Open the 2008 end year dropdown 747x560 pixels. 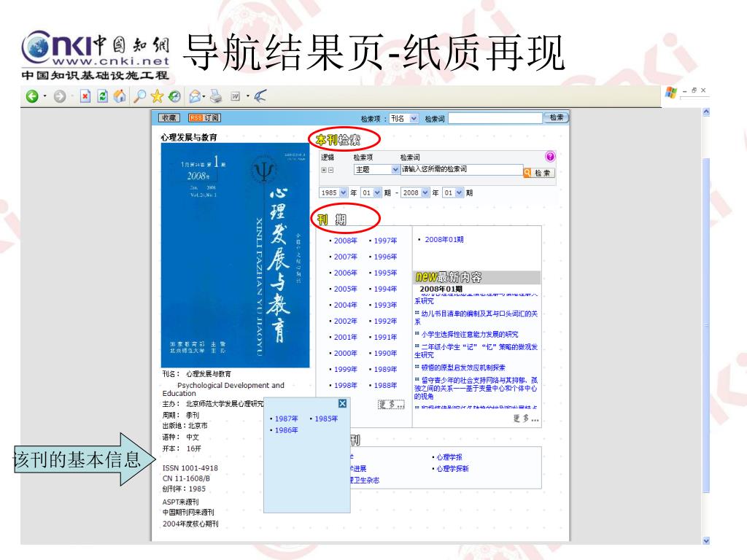(x=425, y=192)
